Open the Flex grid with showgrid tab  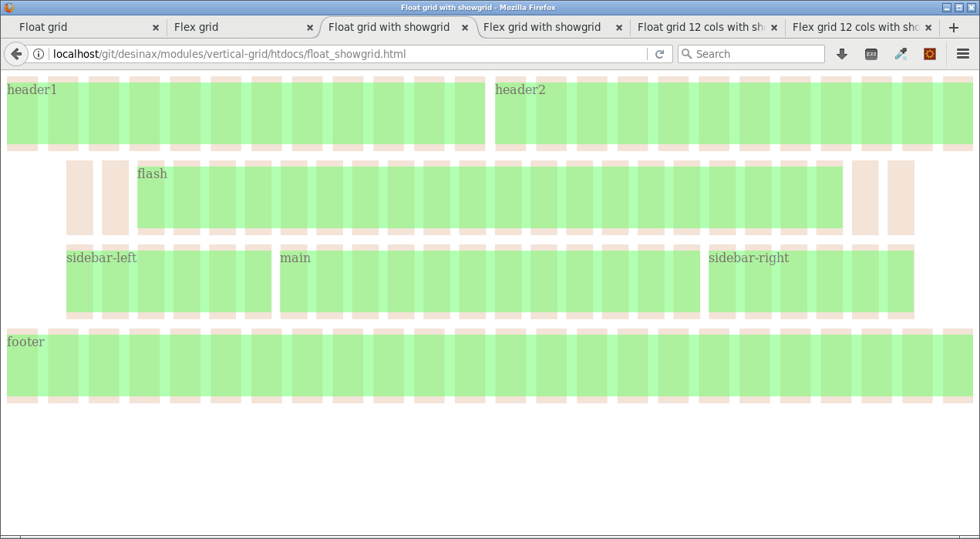click(551, 27)
